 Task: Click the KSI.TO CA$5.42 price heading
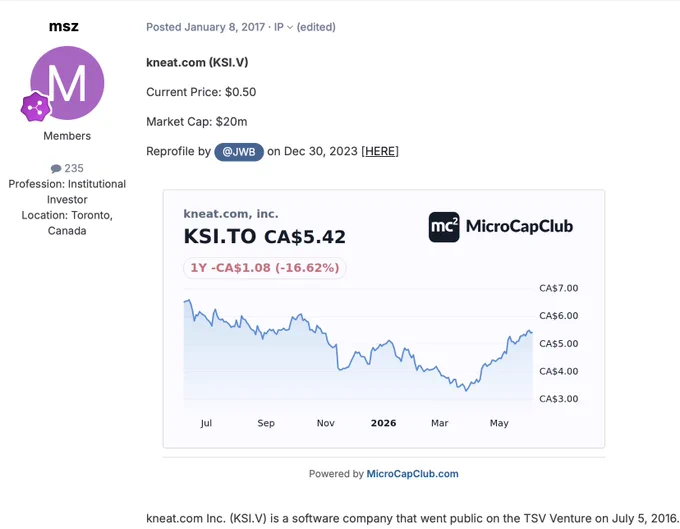coord(265,237)
